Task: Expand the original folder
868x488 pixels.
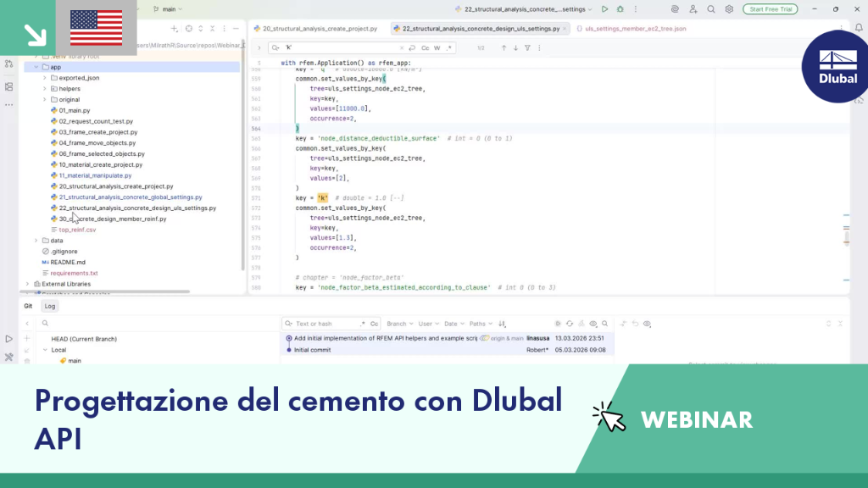Action: 45,100
